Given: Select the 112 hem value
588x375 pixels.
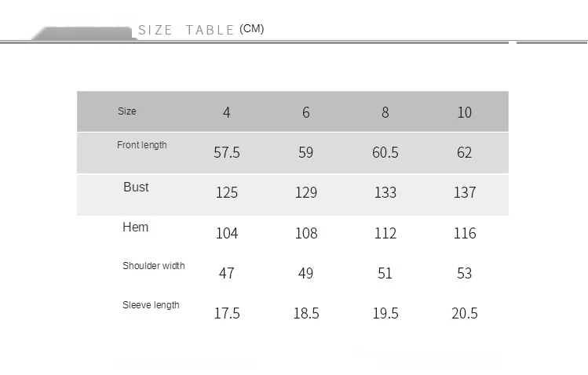Looking at the screenshot, I should (x=385, y=233).
